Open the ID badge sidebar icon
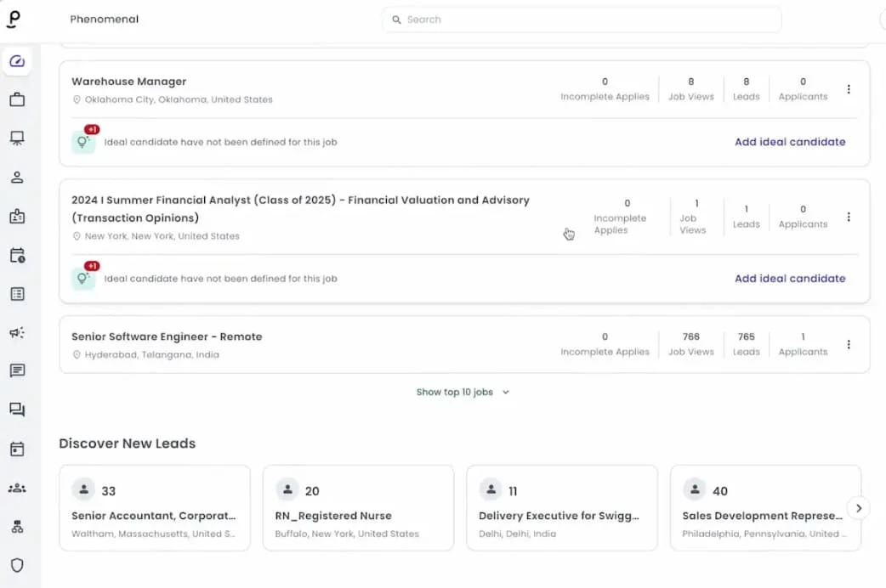Screen dimensions: 886x588 [17, 217]
